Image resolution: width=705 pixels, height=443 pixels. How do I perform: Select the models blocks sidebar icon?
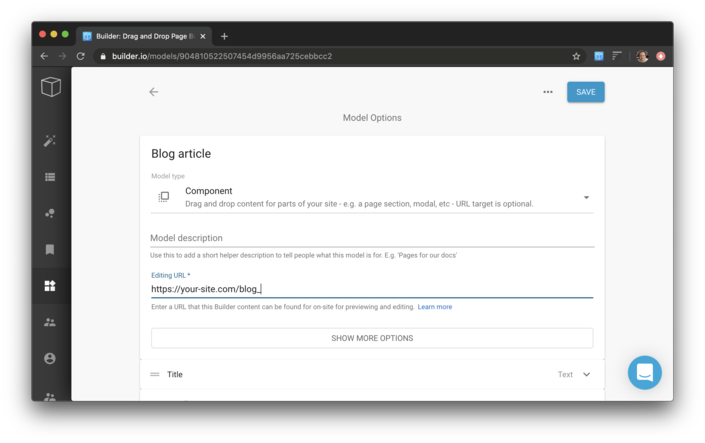(x=50, y=286)
